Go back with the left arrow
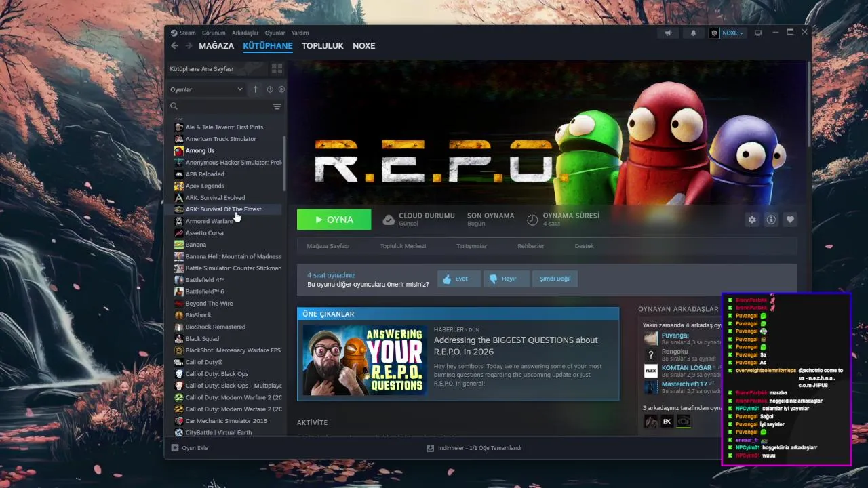This screenshot has height=488, width=868. [x=174, y=46]
